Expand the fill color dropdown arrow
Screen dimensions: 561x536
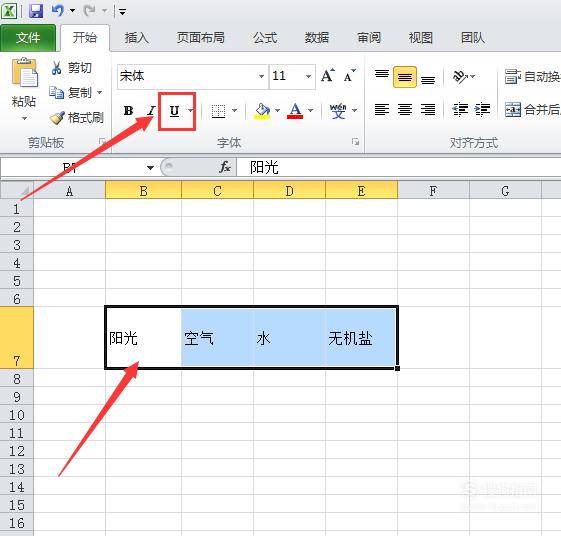[278, 111]
